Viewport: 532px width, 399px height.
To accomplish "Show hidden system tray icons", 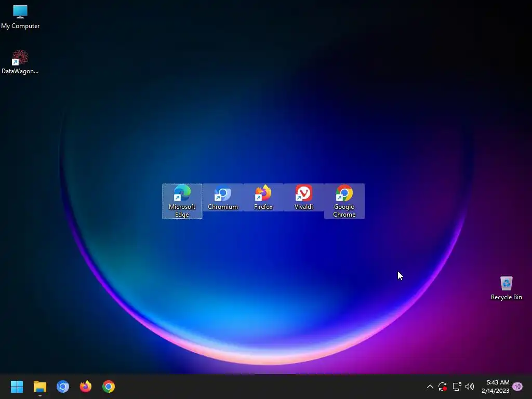I will [430, 387].
